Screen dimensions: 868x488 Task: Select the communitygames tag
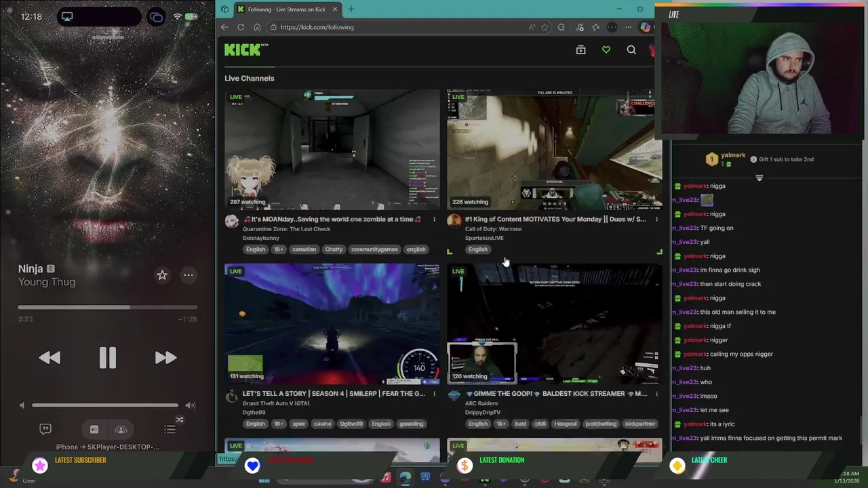pos(374,249)
